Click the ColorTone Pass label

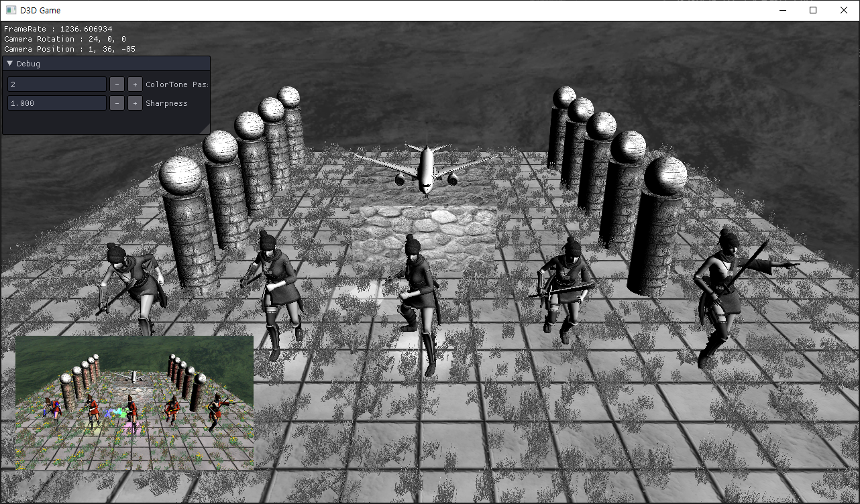[177, 84]
